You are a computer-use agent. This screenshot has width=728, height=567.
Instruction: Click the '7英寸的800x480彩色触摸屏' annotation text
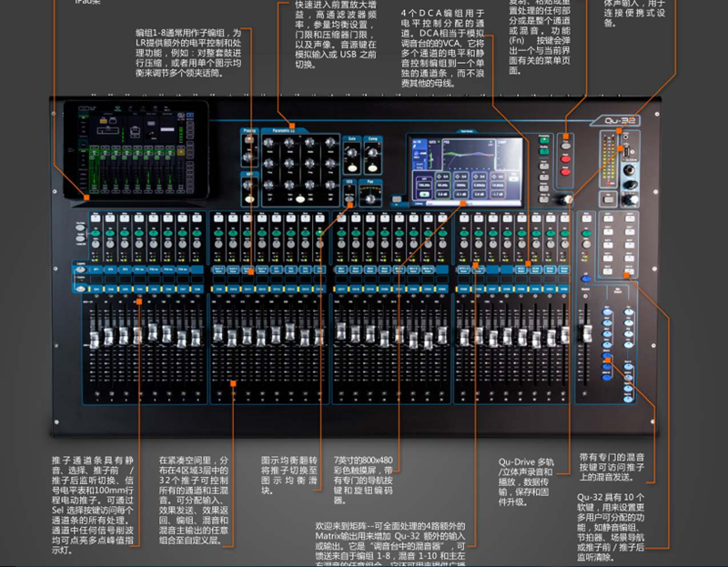(363, 480)
